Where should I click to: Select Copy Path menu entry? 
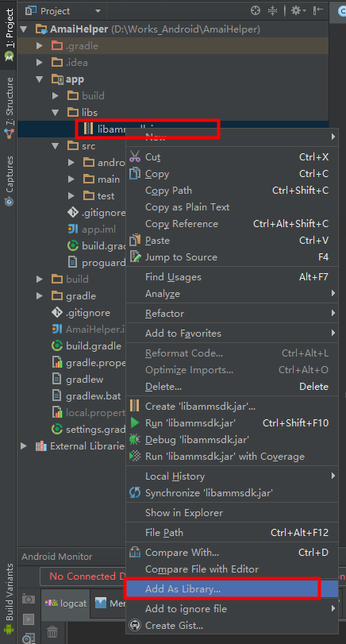(x=232, y=190)
